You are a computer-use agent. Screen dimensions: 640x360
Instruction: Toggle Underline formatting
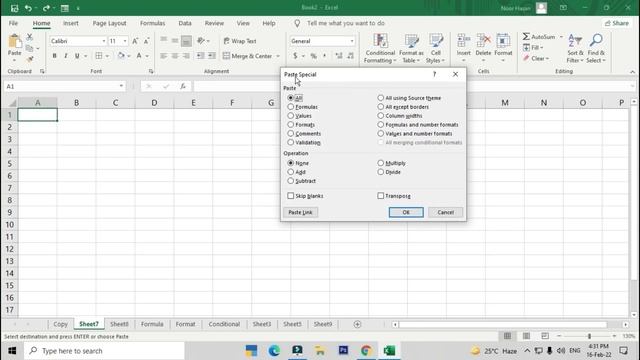point(77,56)
